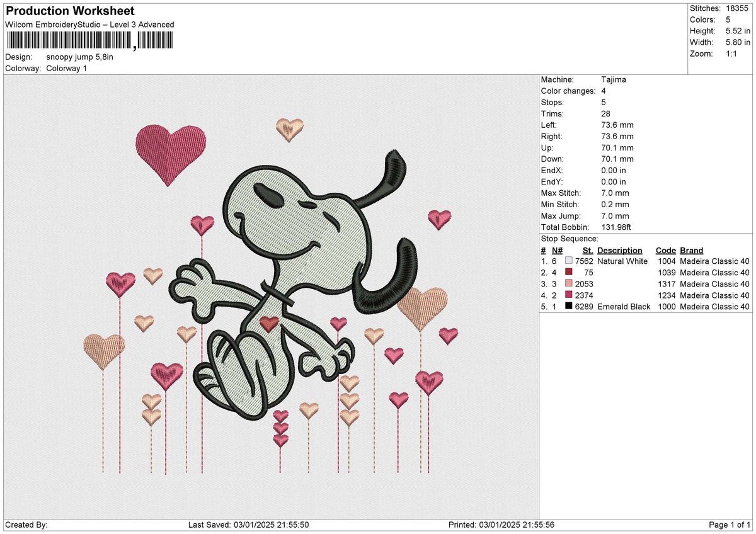The height and width of the screenshot is (534, 756).
Task: Click the 'Page 1 of 1' label
Action: (x=728, y=524)
